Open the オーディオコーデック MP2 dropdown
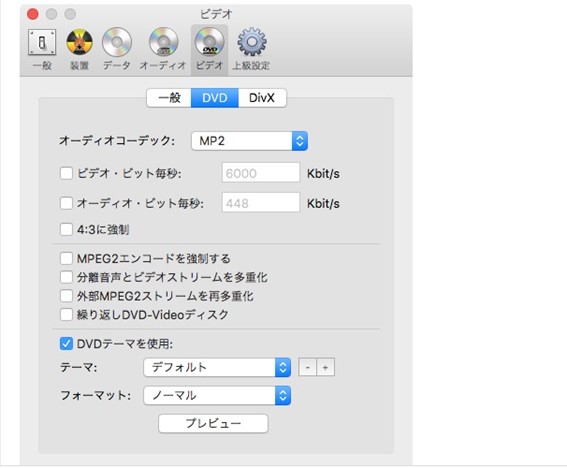Image resolution: width=567 pixels, height=468 pixels. [250, 141]
